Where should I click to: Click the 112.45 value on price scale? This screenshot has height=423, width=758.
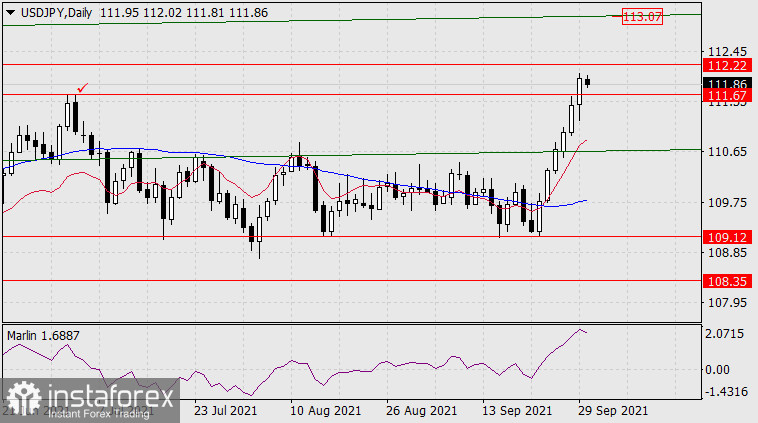pos(727,51)
